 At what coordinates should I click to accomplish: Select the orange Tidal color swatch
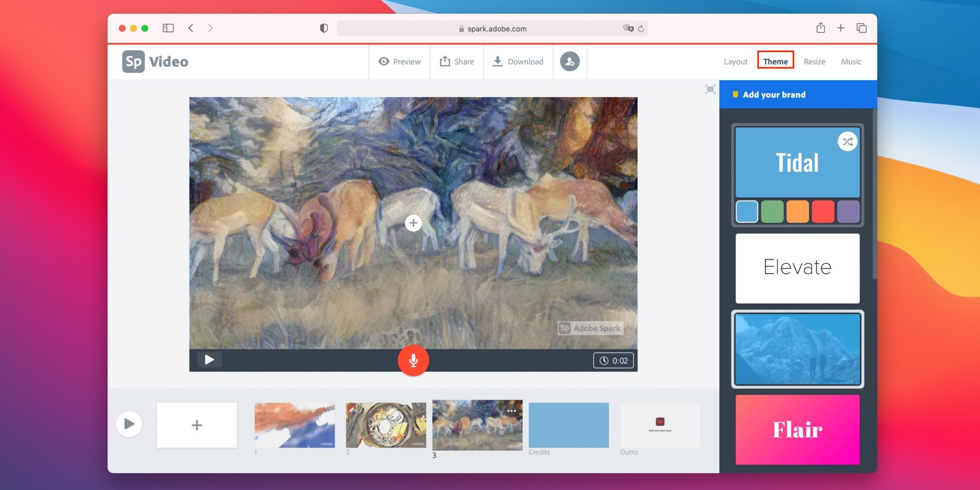point(797,212)
